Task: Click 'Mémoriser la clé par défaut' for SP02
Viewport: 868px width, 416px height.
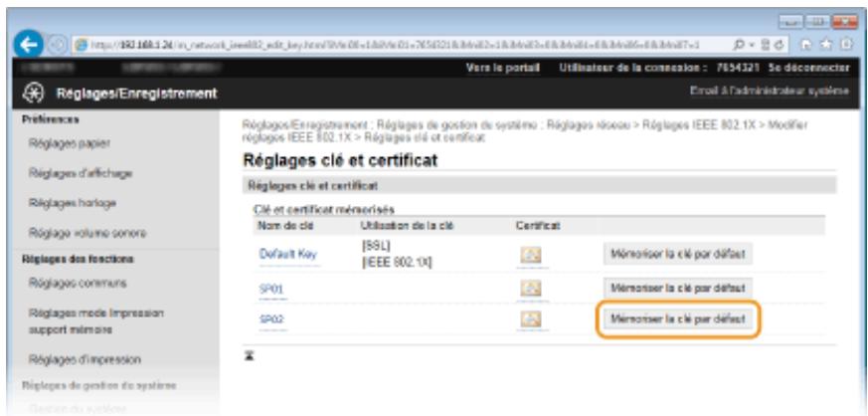Action: pos(678,319)
